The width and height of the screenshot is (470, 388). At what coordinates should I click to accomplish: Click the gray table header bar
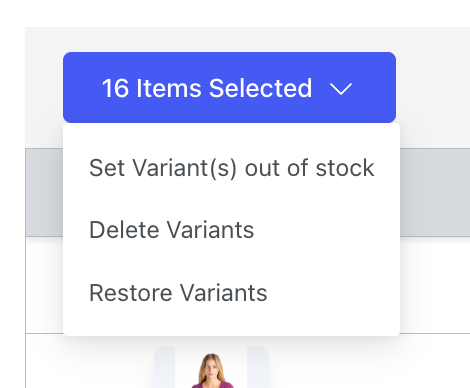435,192
